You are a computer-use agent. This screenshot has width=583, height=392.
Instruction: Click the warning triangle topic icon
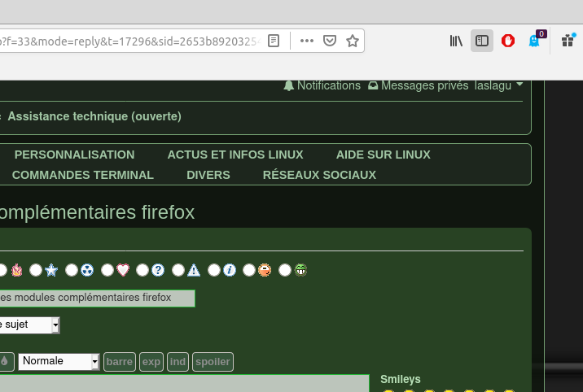click(194, 270)
